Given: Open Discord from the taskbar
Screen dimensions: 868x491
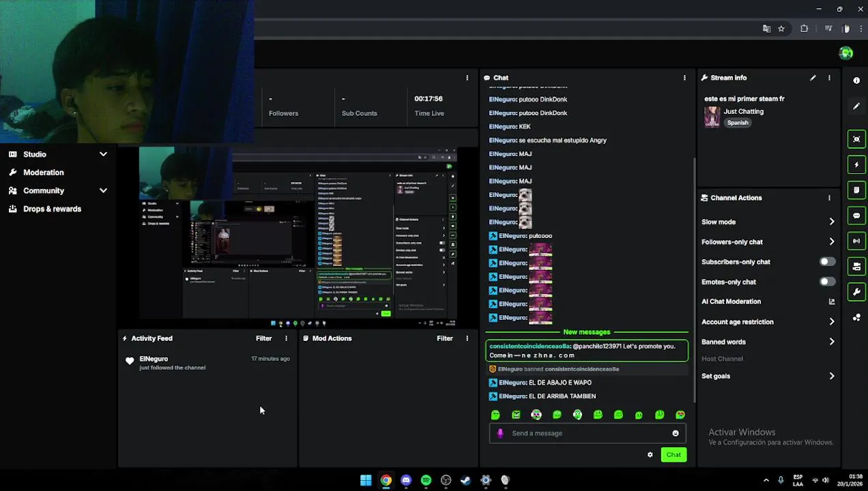Looking at the screenshot, I should [406, 480].
